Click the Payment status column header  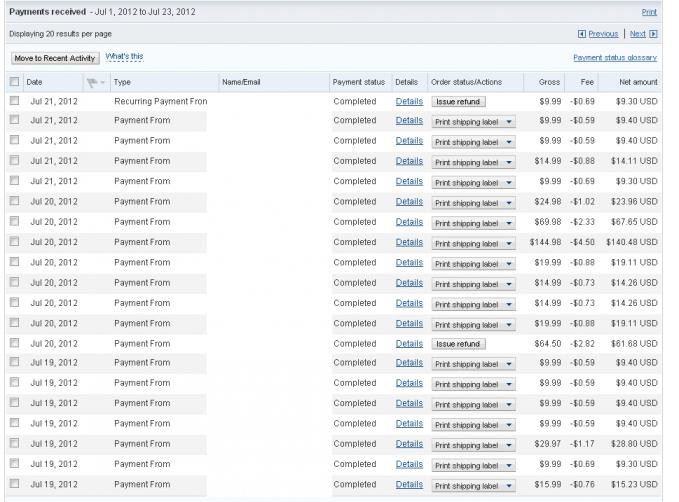coord(359,82)
